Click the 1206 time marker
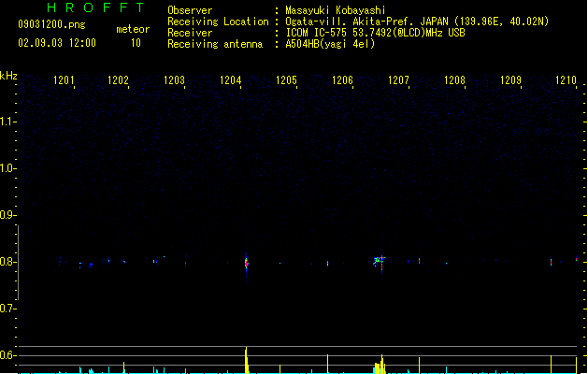Image resolution: width=588 pixels, height=374 pixels. (342, 80)
